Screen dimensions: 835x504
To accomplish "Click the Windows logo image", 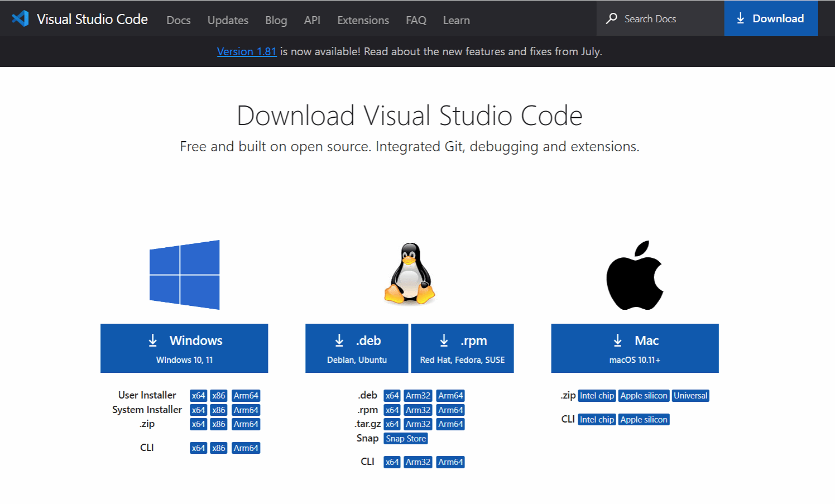I will [184, 275].
